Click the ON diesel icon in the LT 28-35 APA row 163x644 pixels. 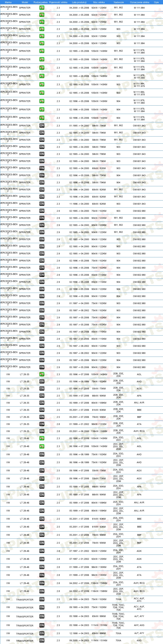42,396
